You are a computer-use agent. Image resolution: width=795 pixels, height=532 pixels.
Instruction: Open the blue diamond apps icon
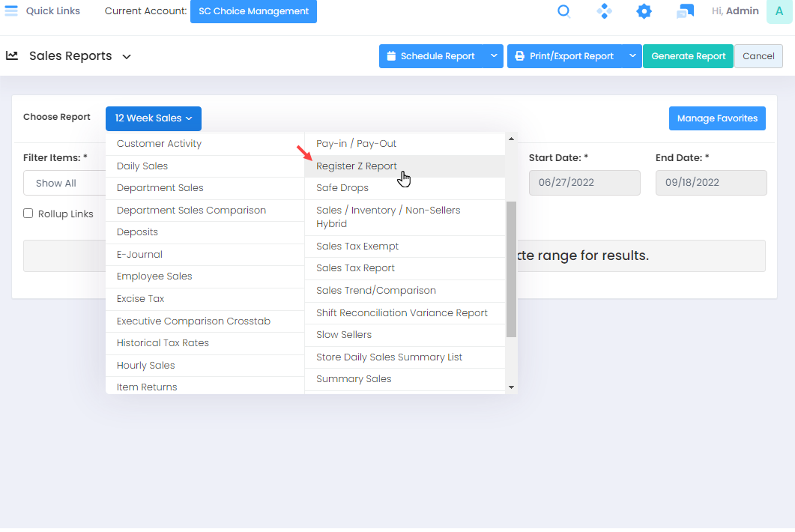click(604, 11)
